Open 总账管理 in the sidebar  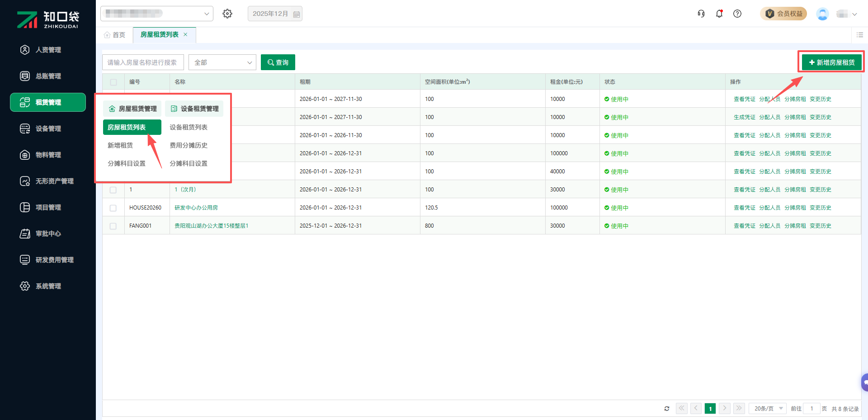click(x=48, y=76)
